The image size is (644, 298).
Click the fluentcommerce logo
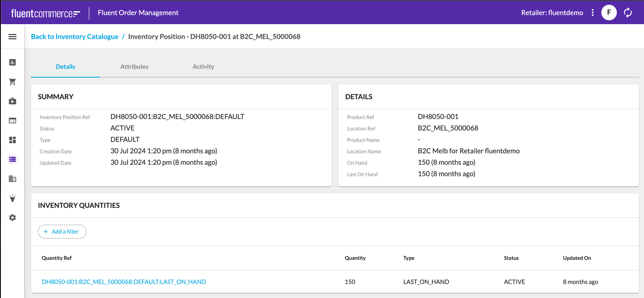point(46,13)
